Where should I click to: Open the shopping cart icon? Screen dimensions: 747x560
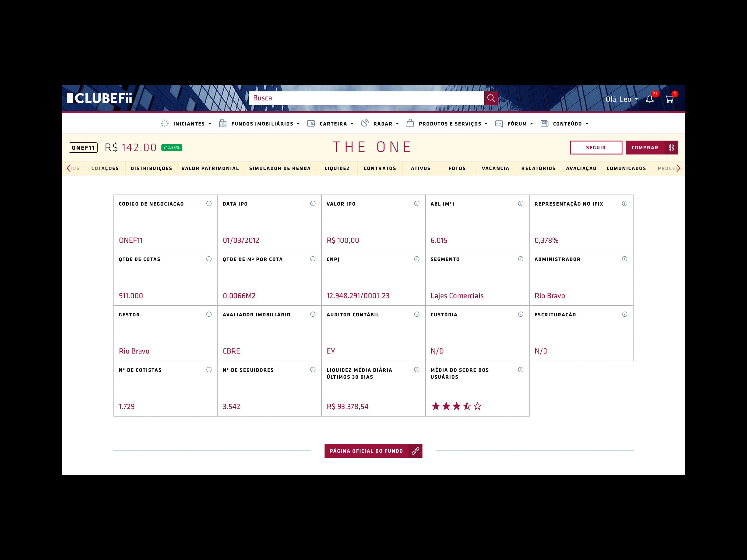point(670,99)
